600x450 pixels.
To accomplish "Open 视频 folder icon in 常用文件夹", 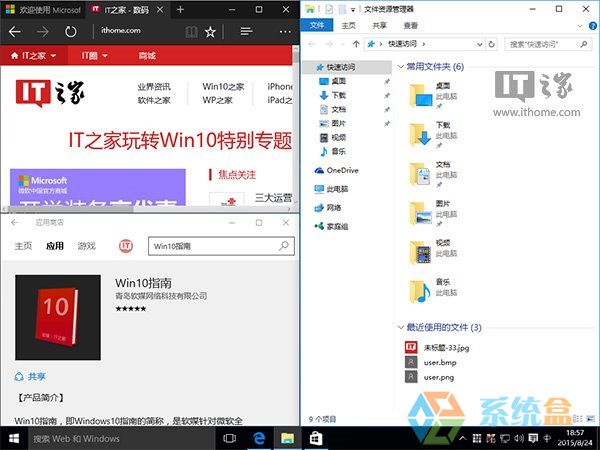I will 420,253.
